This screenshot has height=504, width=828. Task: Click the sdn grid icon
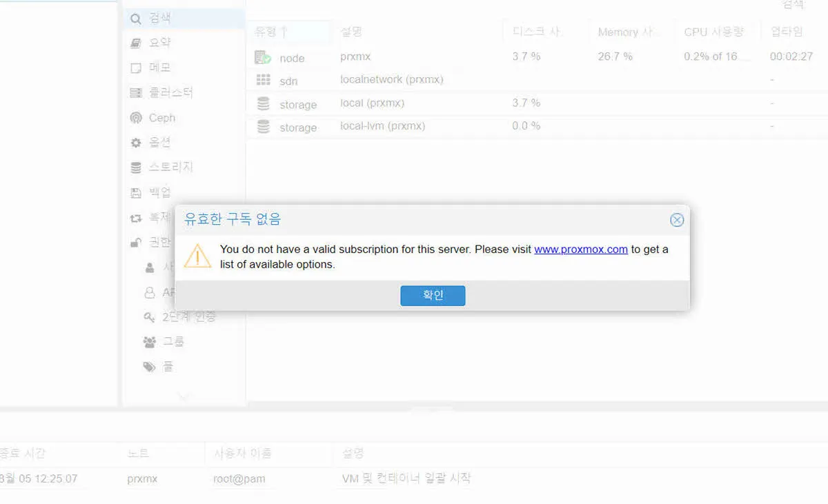[263, 80]
